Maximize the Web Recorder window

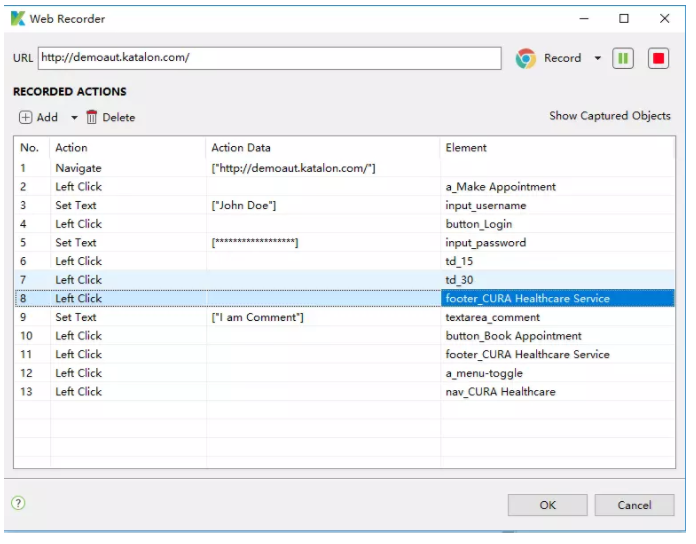(624, 19)
